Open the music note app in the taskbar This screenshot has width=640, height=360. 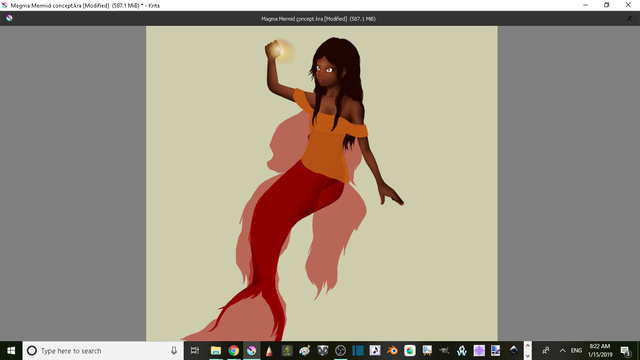point(375,351)
